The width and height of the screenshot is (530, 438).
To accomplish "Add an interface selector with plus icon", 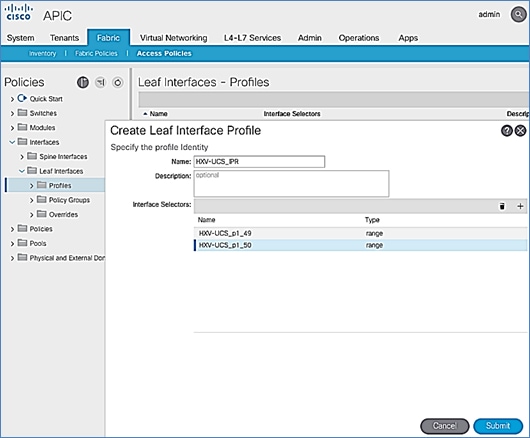I will pyautogui.click(x=520, y=206).
